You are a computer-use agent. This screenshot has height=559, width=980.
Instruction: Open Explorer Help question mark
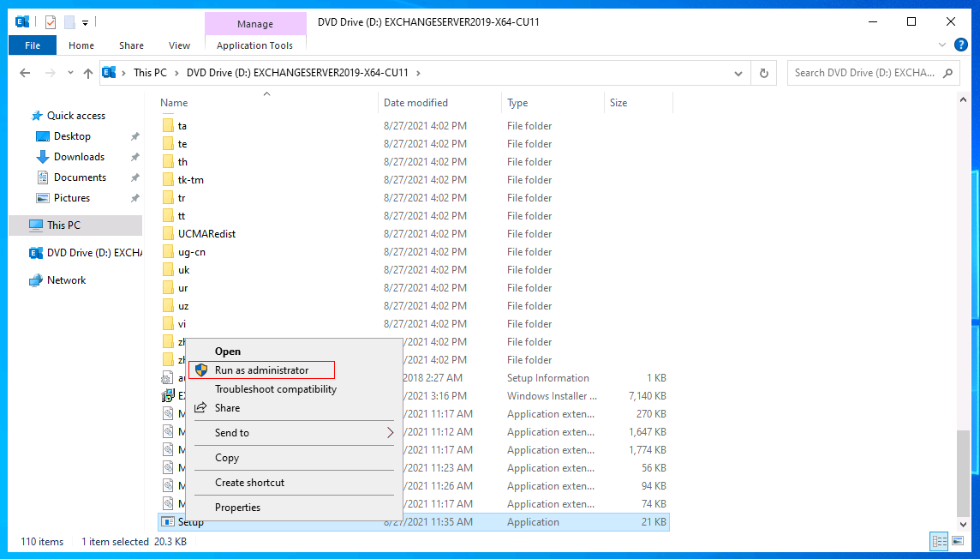[x=960, y=45]
